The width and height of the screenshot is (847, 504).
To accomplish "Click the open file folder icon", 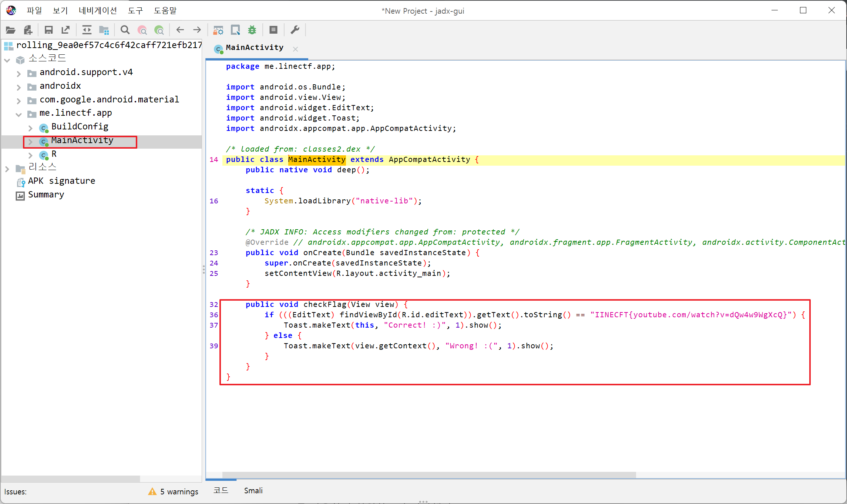I will [x=11, y=30].
